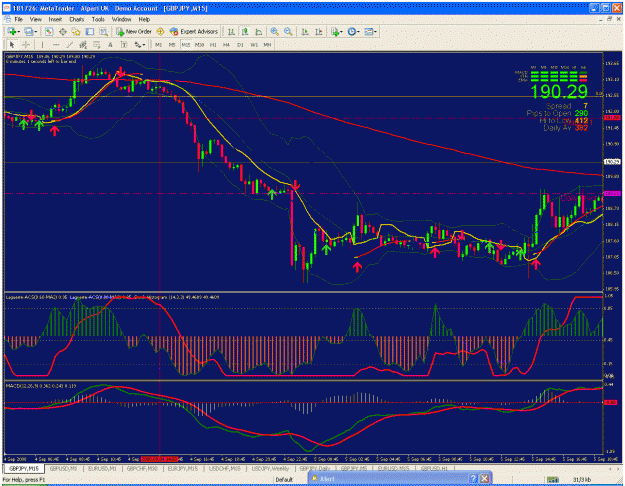Image resolution: width=625 pixels, height=486 pixels.
Task: Open the Insert menu
Action: [55, 19]
